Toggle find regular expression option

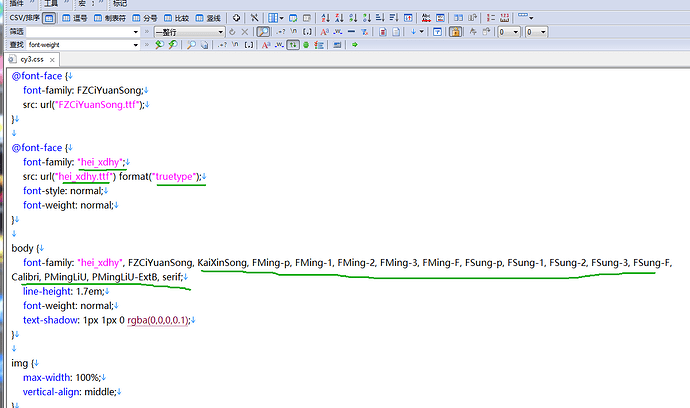pyautogui.click(x=222, y=45)
